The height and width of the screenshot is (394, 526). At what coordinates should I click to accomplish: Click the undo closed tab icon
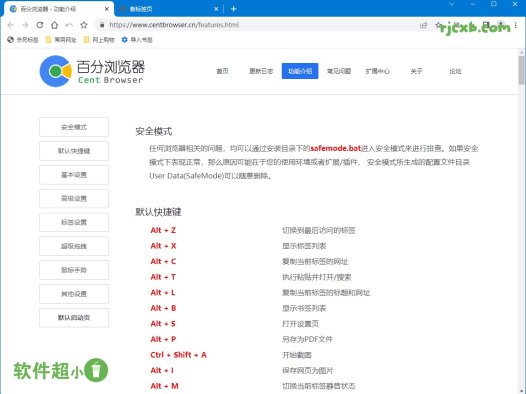tap(69, 25)
